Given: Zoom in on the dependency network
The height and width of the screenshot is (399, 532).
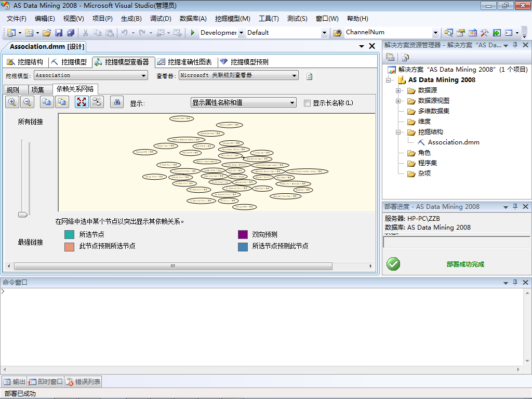Looking at the screenshot, I should (x=12, y=102).
